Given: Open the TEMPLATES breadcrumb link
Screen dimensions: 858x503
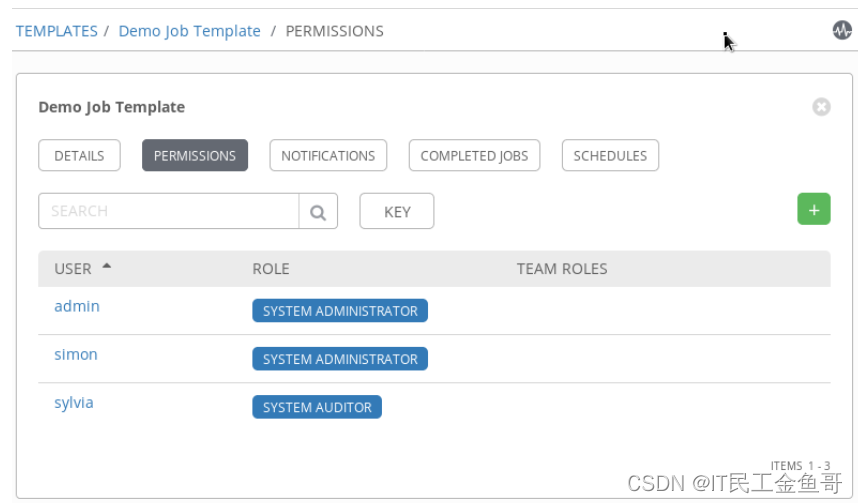Looking at the screenshot, I should (57, 31).
